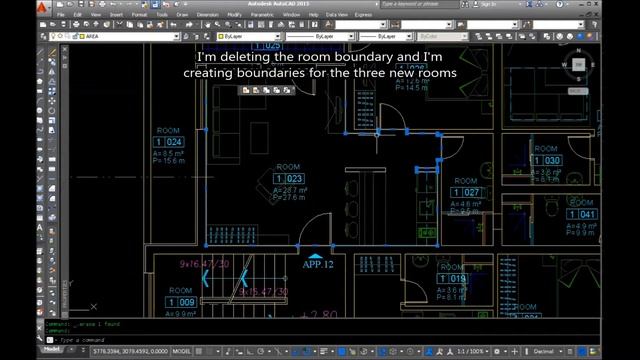Click the command line wrench customize icon
This screenshot has width=640, height=360.
pyautogui.click(x=40, y=339)
